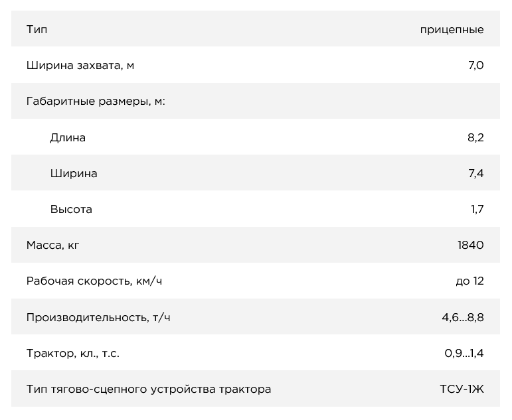The width and height of the screenshot is (512, 420).
Task: Select the 1,7 height value
Action: point(477,209)
